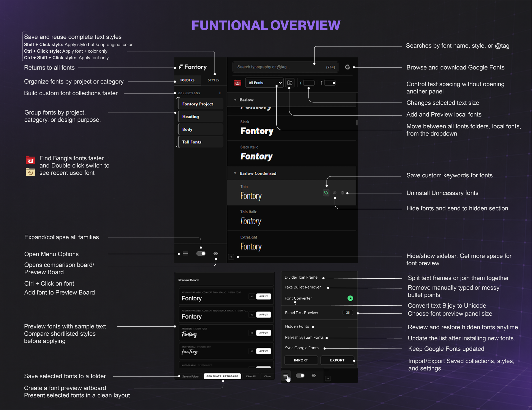The height and width of the screenshot is (410, 532).
Task: Select the Barlow Condensed Thin preview
Action: [291, 193]
